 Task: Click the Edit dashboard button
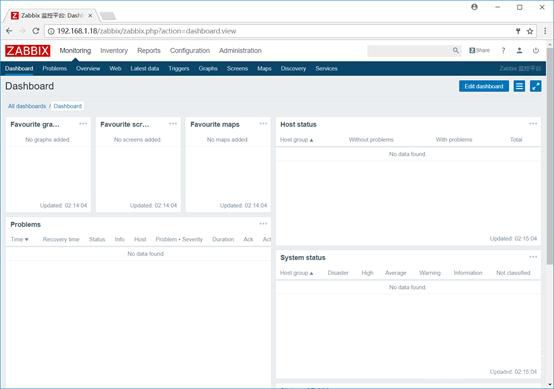pos(484,86)
